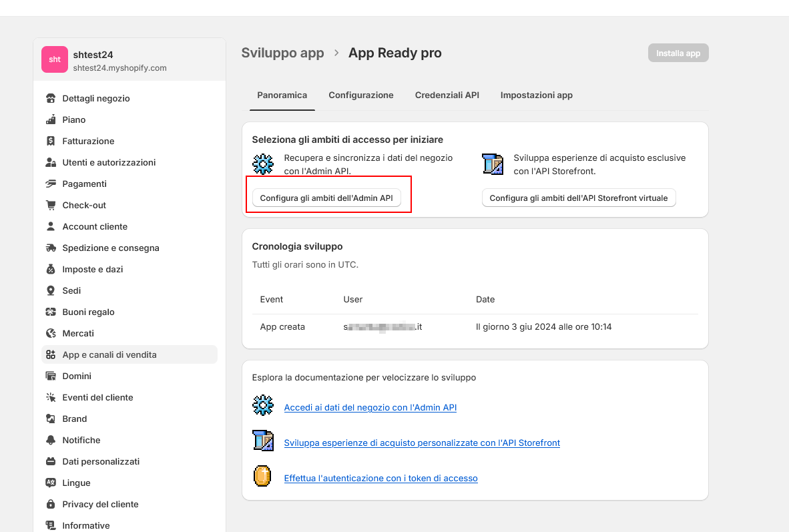The width and height of the screenshot is (789, 532).
Task: Click the Domini icon
Action: pyautogui.click(x=51, y=376)
